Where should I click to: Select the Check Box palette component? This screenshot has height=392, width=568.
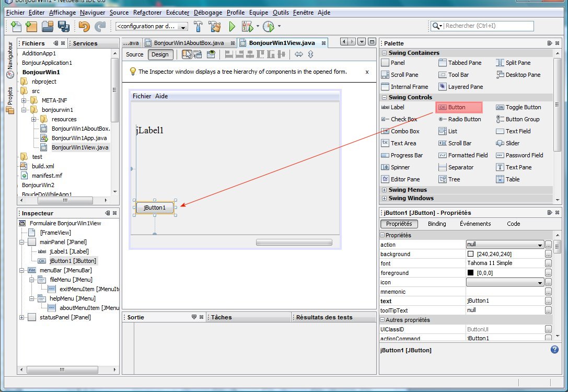tap(399, 119)
